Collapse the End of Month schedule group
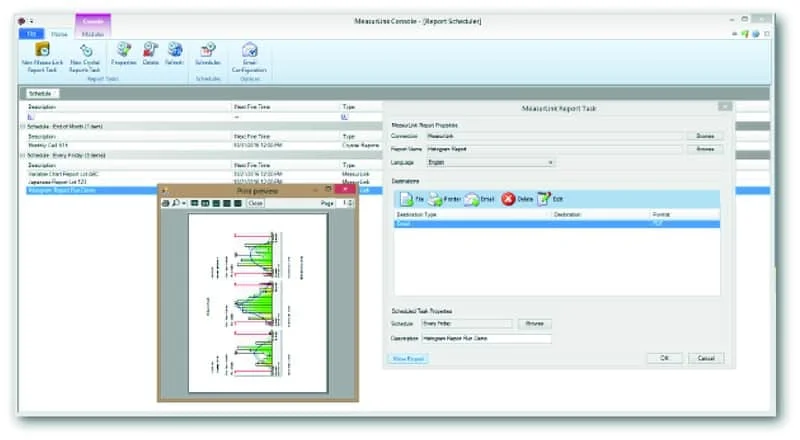This screenshot has height=440, width=800. coord(23,126)
